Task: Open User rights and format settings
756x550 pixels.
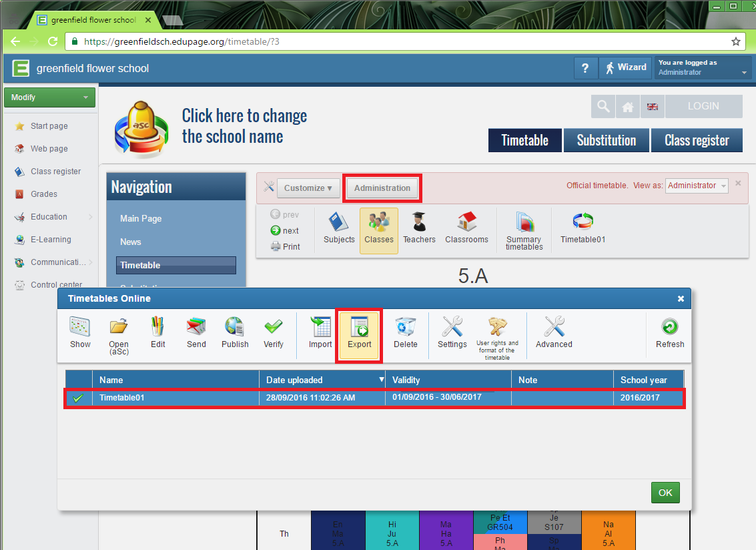Action: (x=497, y=337)
